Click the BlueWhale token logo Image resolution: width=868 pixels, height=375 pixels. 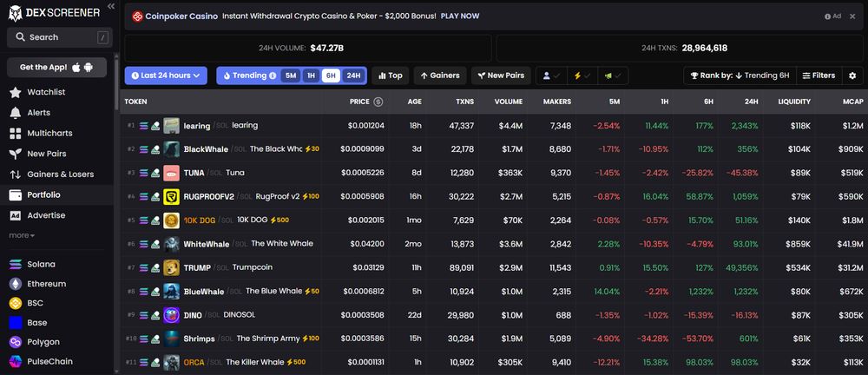coord(172,292)
